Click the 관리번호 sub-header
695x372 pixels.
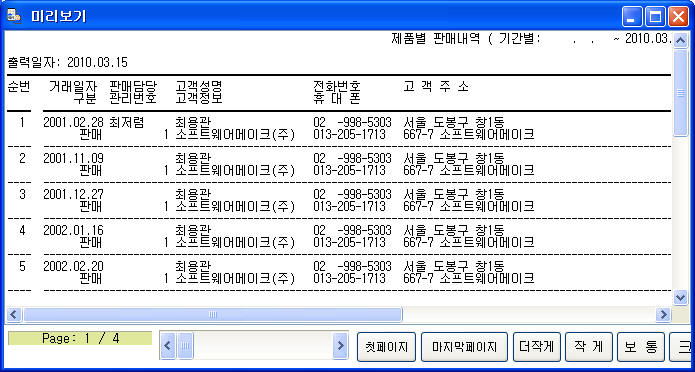(x=133, y=98)
